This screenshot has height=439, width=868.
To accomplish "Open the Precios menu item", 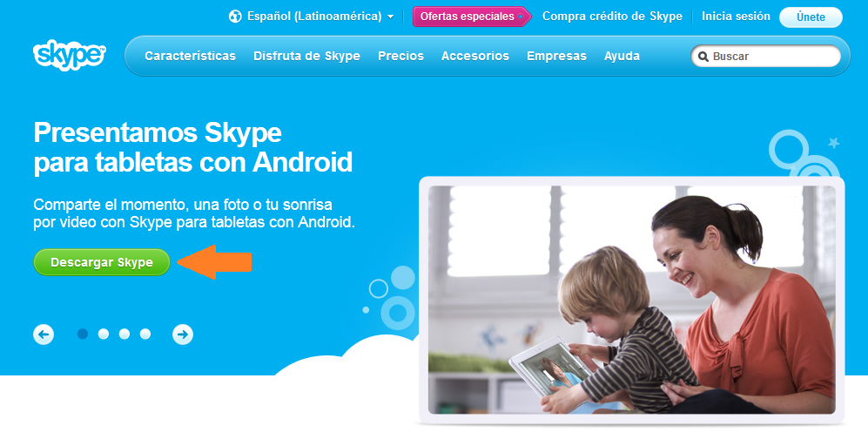I will point(400,56).
